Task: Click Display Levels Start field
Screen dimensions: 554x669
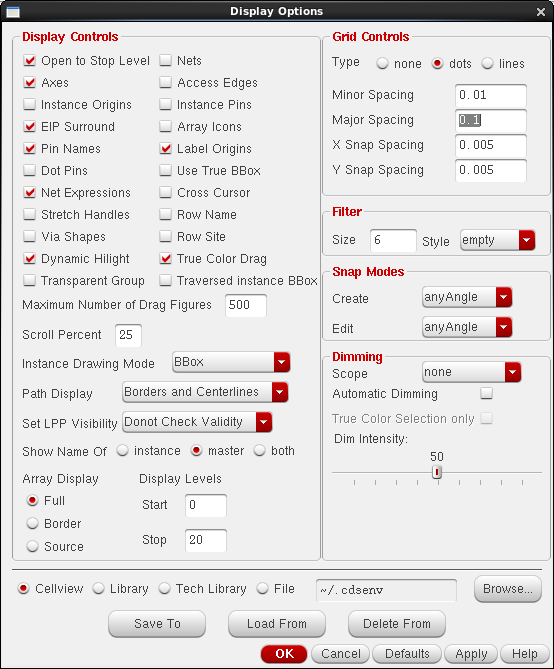Action: coord(206,506)
